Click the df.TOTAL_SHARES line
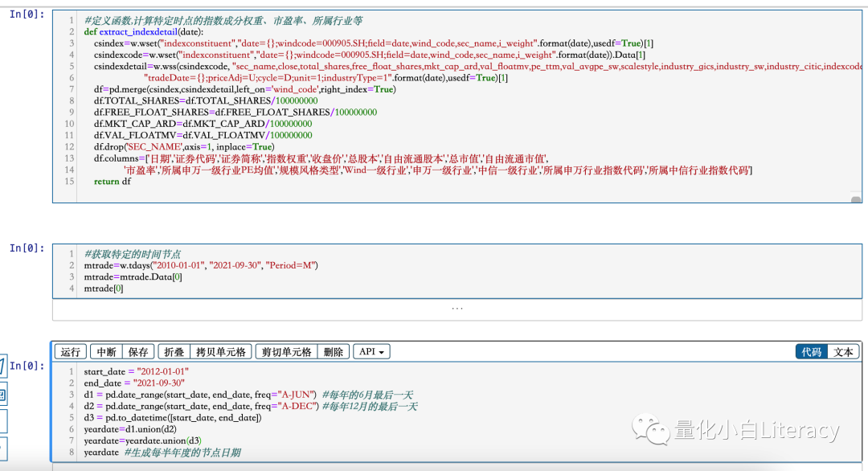 206,100
